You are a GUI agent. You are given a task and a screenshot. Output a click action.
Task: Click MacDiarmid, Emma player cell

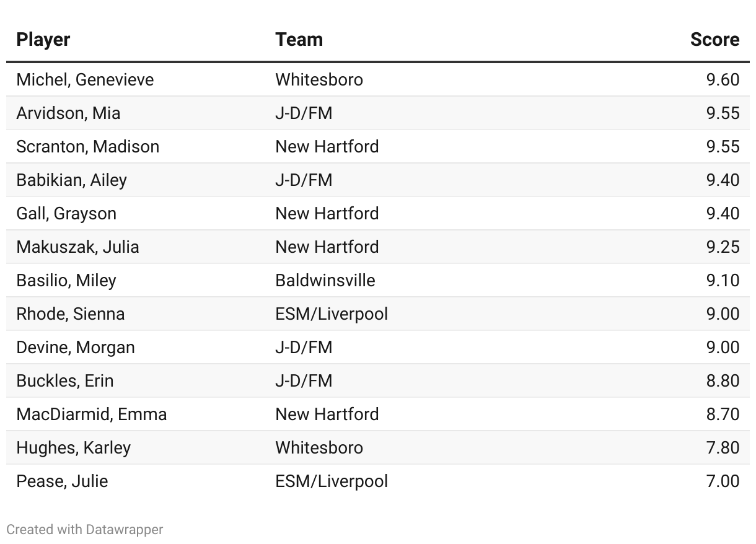tap(92, 415)
